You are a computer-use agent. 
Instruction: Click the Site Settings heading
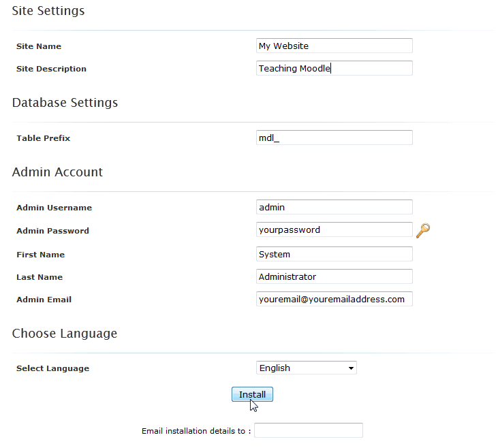[x=48, y=11]
